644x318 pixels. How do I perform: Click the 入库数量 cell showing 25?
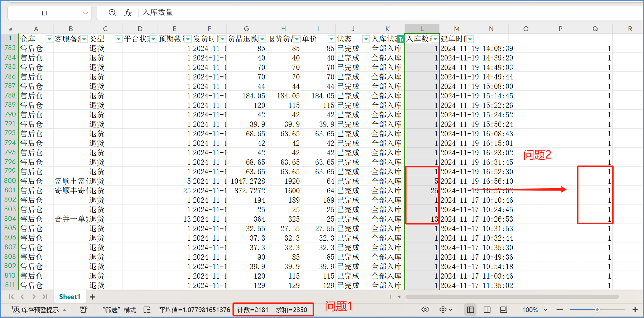pyautogui.click(x=422, y=191)
